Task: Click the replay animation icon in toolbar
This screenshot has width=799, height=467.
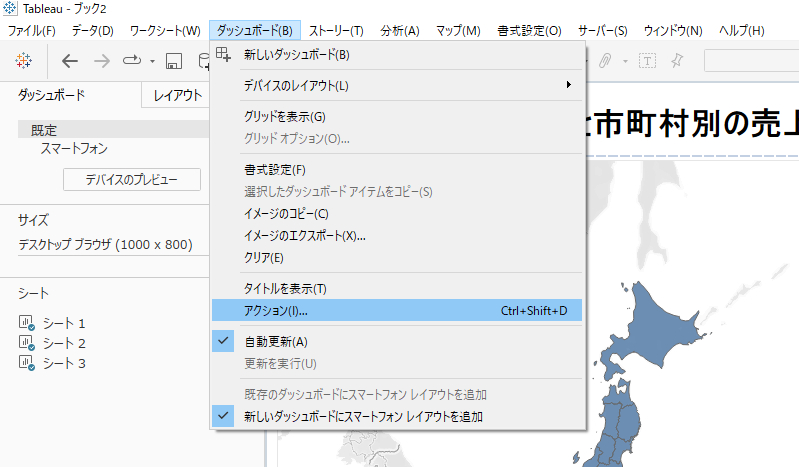Action: (132, 61)
